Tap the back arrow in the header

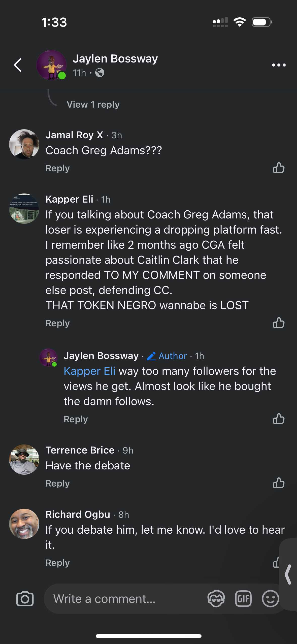pos(18,65)
